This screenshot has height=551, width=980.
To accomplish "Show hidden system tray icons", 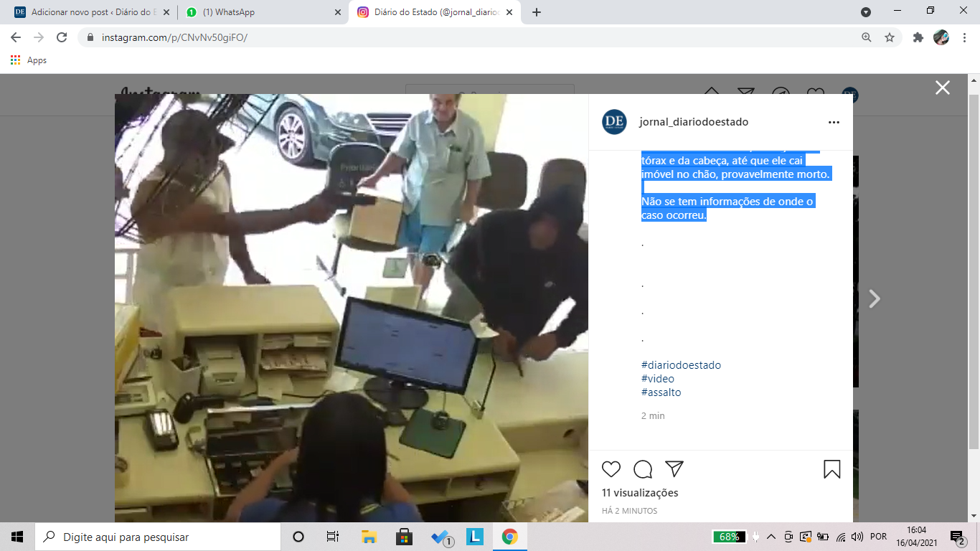I will pos(771,537).
